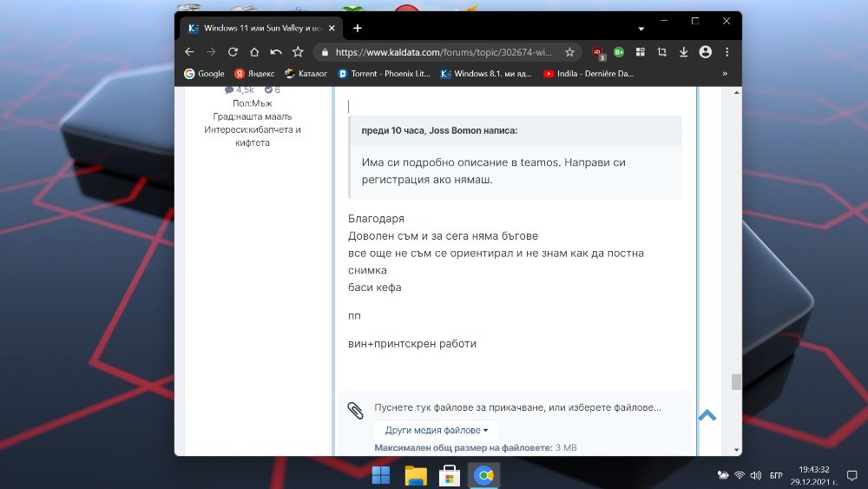This screenshot has width=868, height=489.
Task: Open the browser downloads icon
Action: coord(684,52)
